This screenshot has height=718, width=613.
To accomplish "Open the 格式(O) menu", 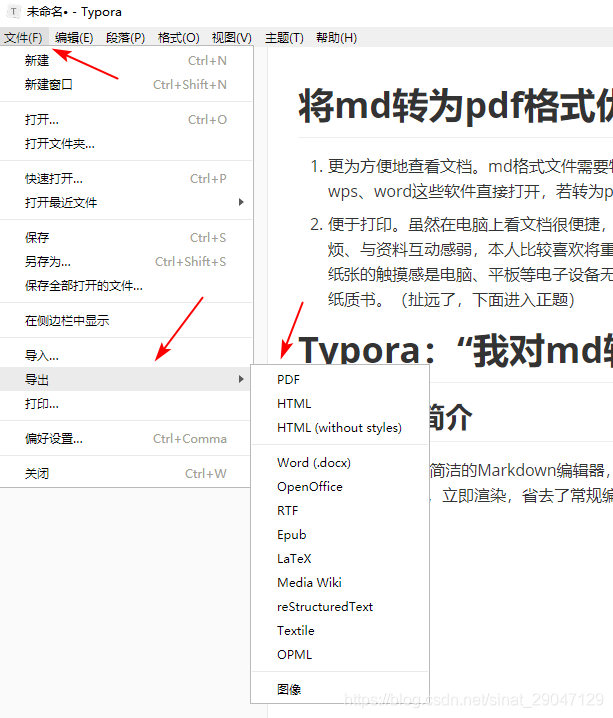I will click(x=179, y=38).
